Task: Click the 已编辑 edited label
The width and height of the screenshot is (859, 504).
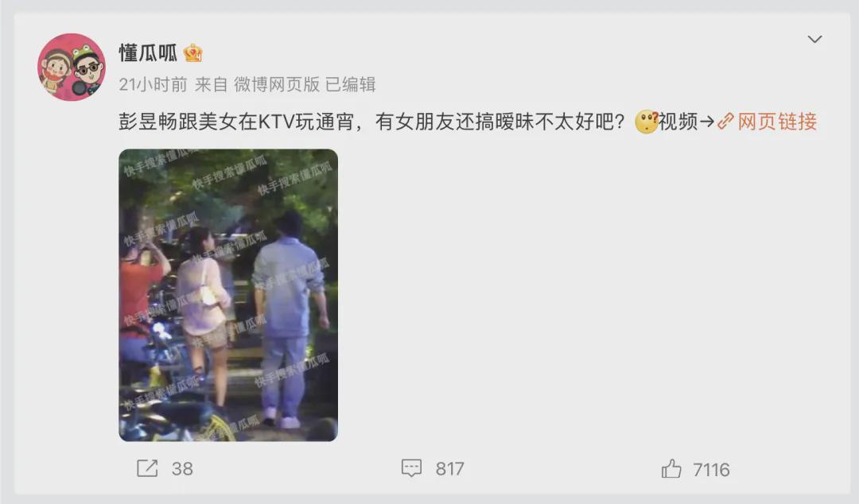Action: coord(351,84)
